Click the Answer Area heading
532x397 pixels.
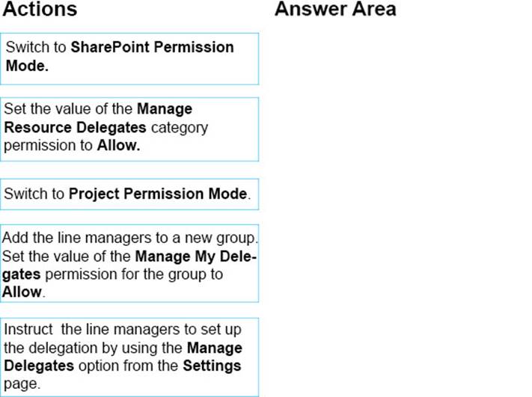tap(335, 9)
